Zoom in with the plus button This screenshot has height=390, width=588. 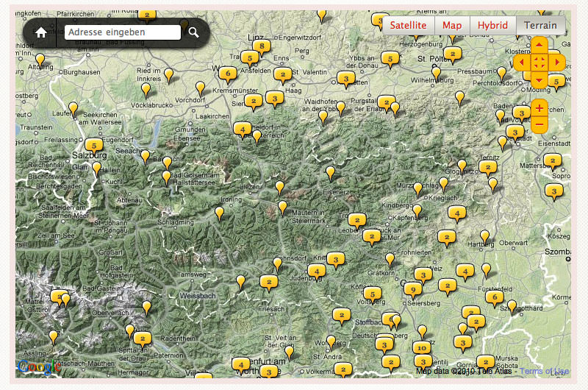tap(539, 108)
